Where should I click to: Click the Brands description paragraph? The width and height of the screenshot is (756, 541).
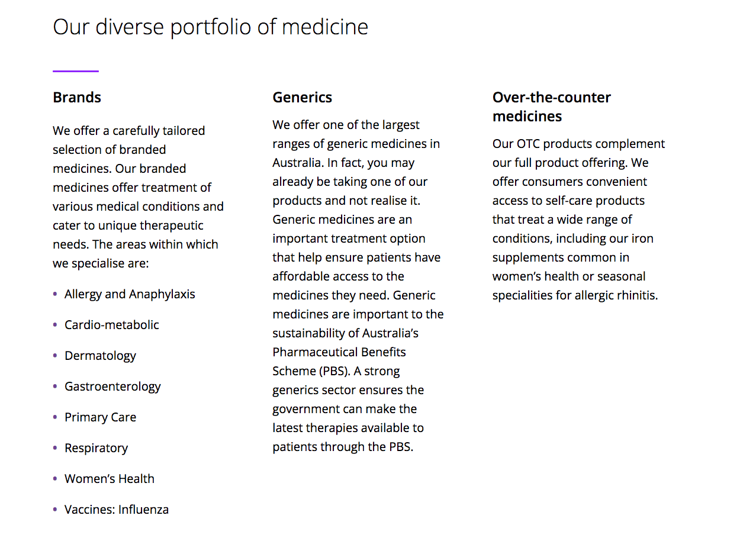coord(138,197)
